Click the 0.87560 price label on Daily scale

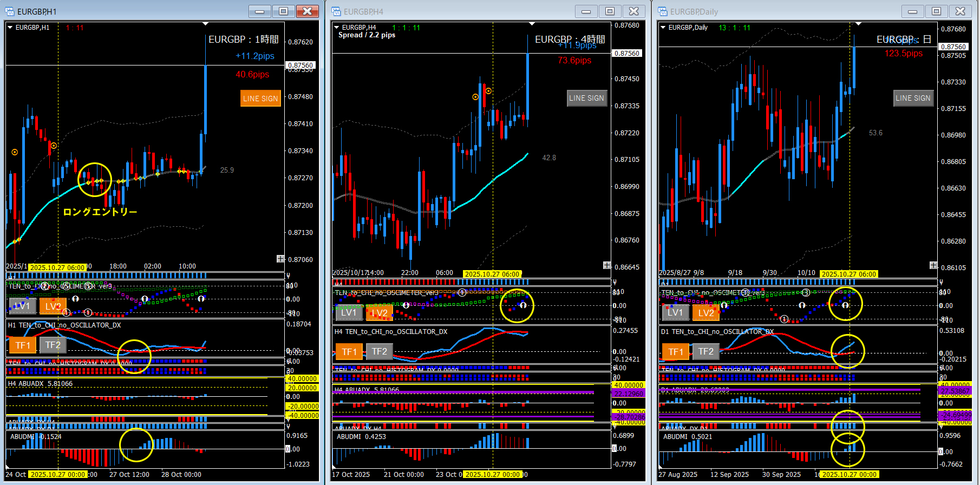pyautogui.click(x=953, y=47)
